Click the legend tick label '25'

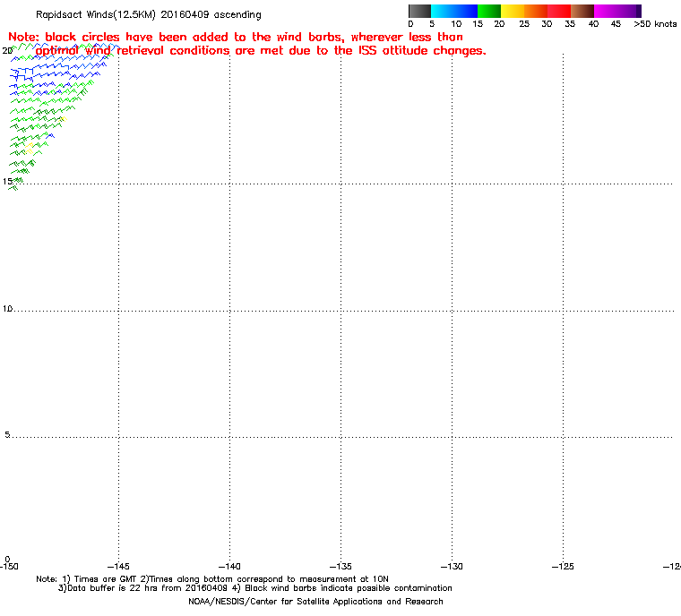tap(524, 24)
